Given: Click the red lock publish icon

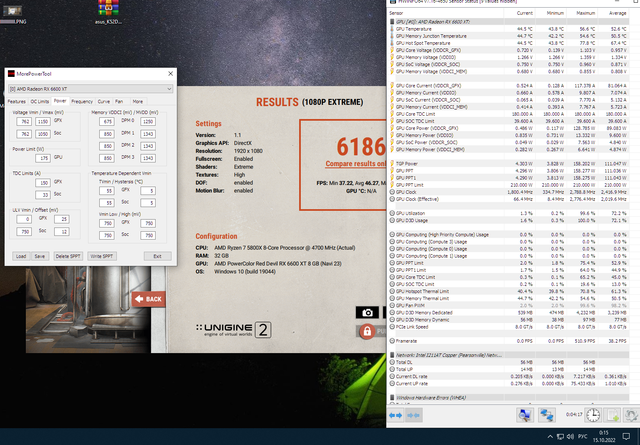Looking at the screenshot, I should [367, 331].
